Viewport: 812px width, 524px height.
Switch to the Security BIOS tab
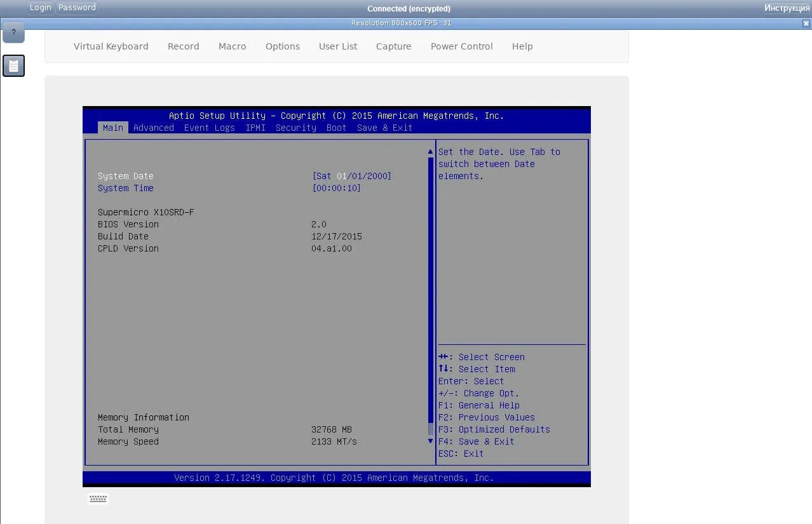296,128
